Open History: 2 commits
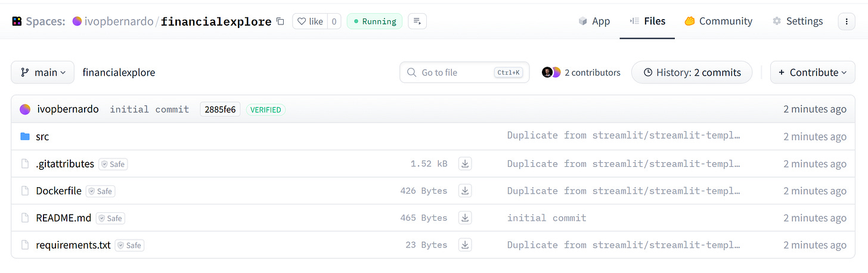The height and width of the screenshot is (273, 868). pyautogui.click(x=692, y=72)
